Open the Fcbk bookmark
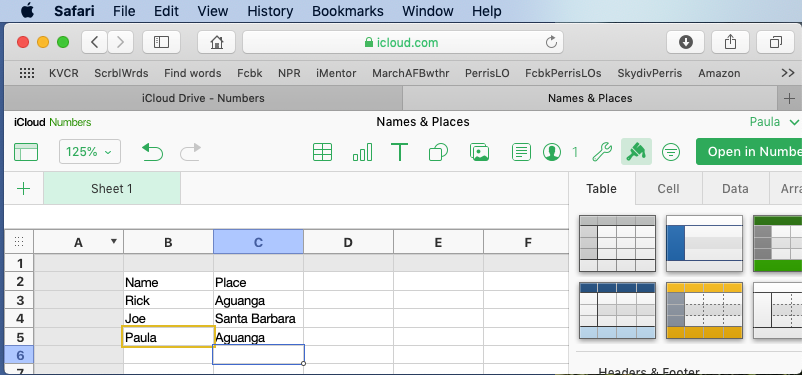Screen dimensions: 802x375 250,73
